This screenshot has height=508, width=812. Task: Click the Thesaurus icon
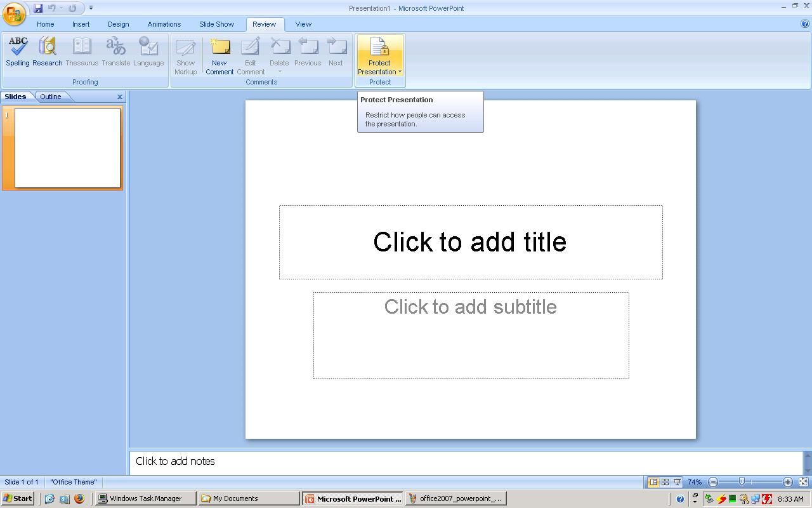[x=82, y=51]
